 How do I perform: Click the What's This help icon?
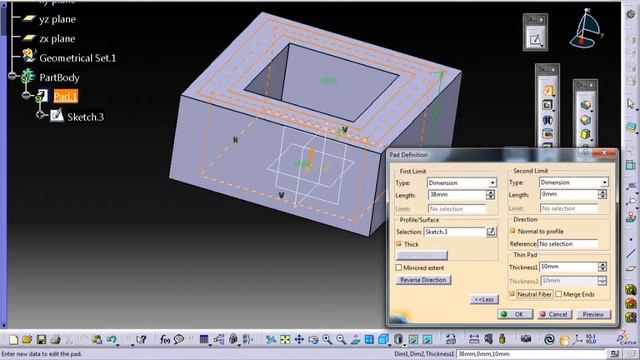coord(141,340)
